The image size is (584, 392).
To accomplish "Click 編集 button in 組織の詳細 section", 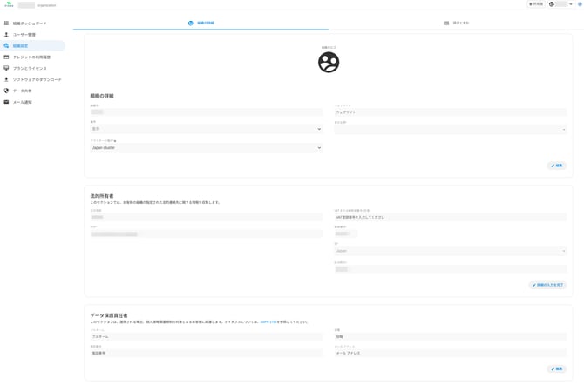I will coord(556,166).
